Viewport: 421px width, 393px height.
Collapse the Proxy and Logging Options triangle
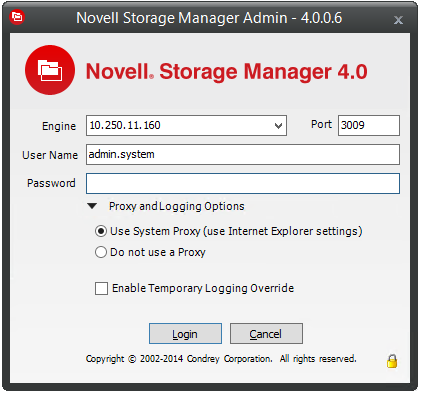(x=92, y=206)
